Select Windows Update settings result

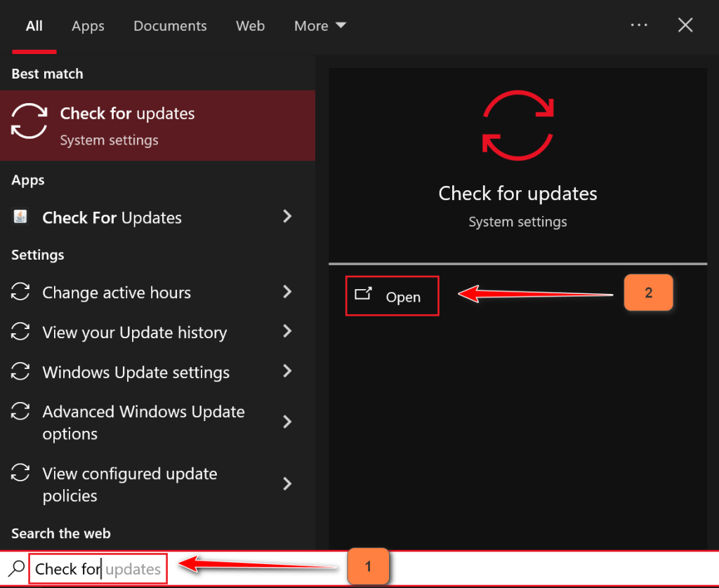point(157,372)
